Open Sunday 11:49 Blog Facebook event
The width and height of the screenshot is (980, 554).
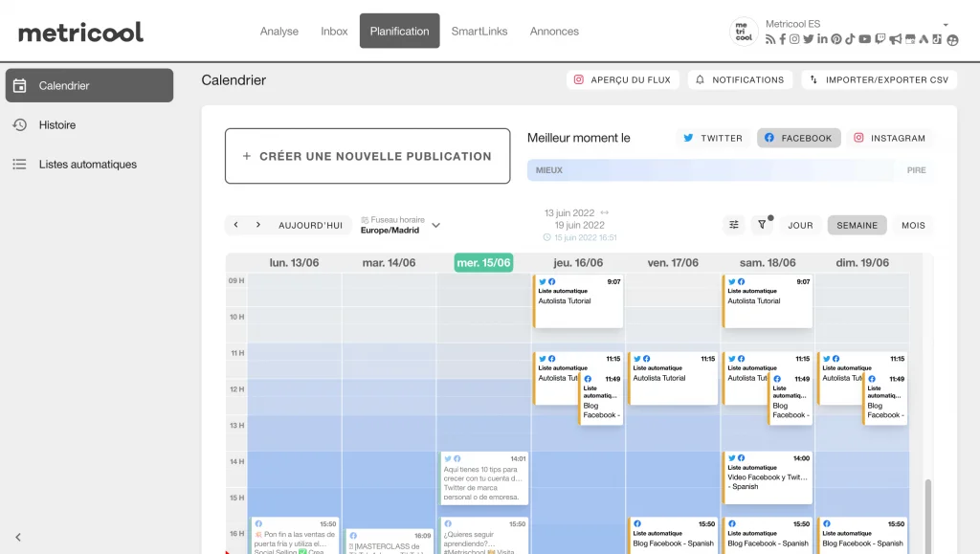tap(885, 399)
